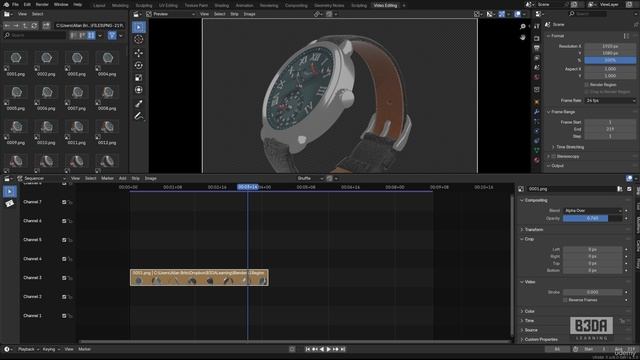640x360 pixels.
Task: Create new folder in file browser
Action: click(46, 26)
